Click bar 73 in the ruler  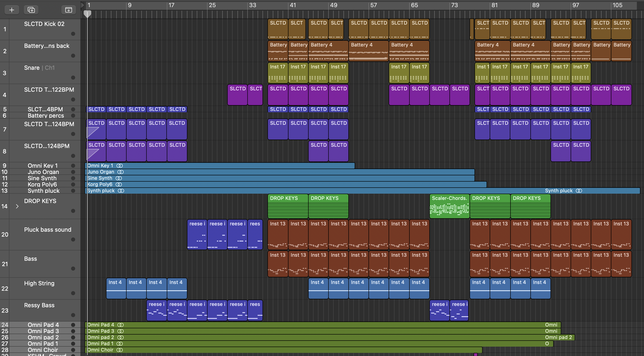[455, 5]
